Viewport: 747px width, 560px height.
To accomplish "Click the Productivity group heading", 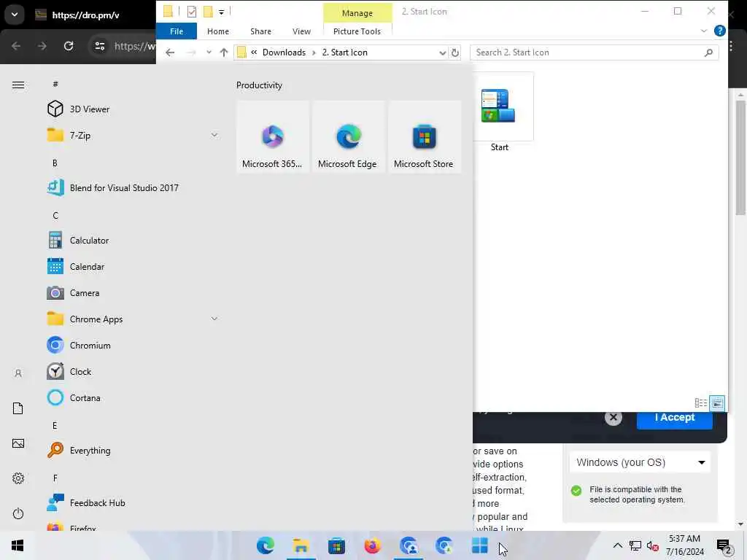I will [x=259, y=85].
